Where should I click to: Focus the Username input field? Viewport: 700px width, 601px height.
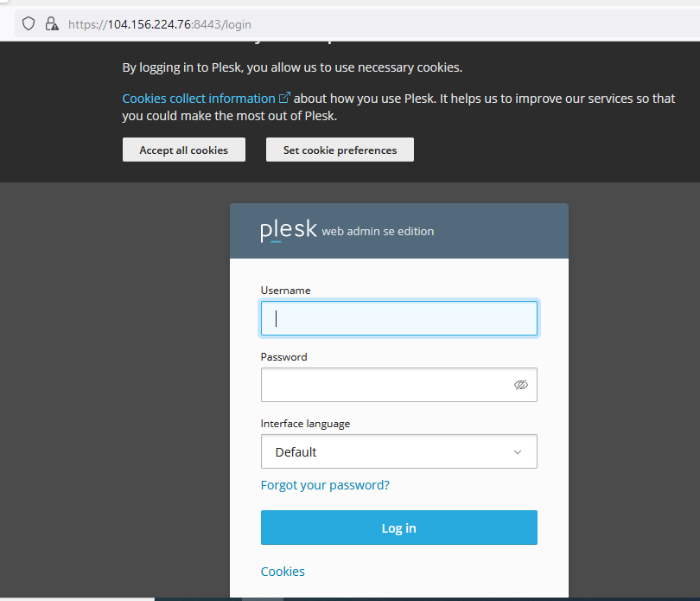(x=398, y=318)
